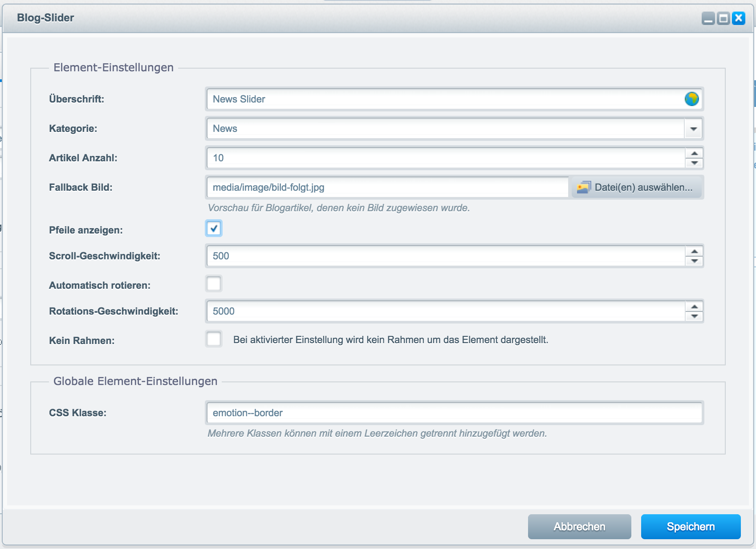Click the Überschrift label
756x549 pixels.
(77, 99)
